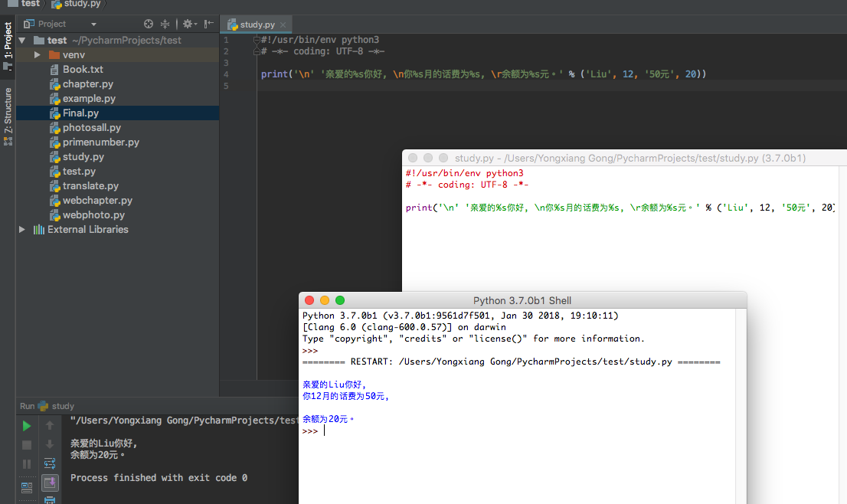This screenshot has width=847, height=504.
Task: Maximize the Python Shell window with green button
Action: (340, 300)
